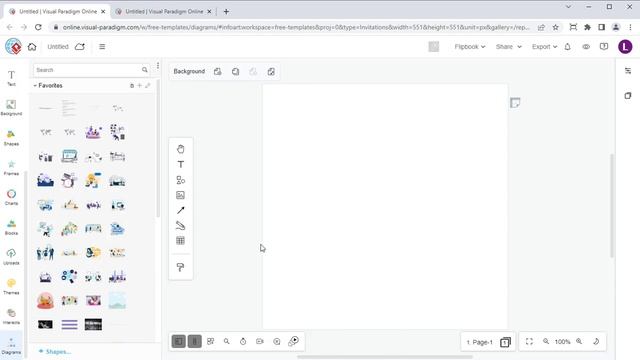
Task: Open the Diagrams panel in left sidebar
Action: [11, 347]
